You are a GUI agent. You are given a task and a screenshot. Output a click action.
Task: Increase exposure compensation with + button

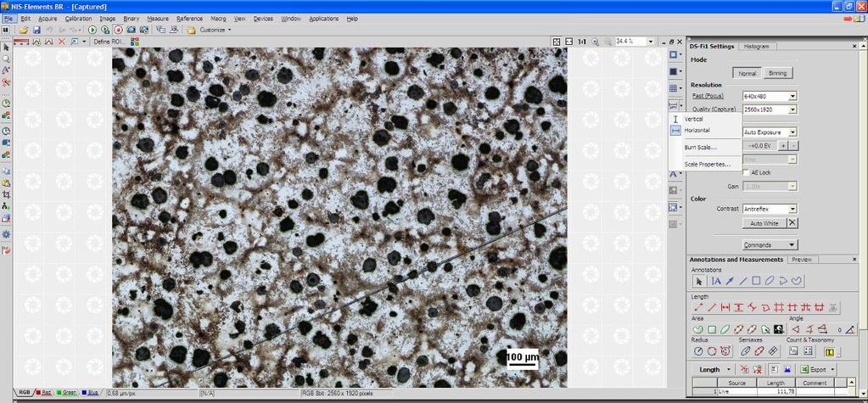[x=783, y=146]
